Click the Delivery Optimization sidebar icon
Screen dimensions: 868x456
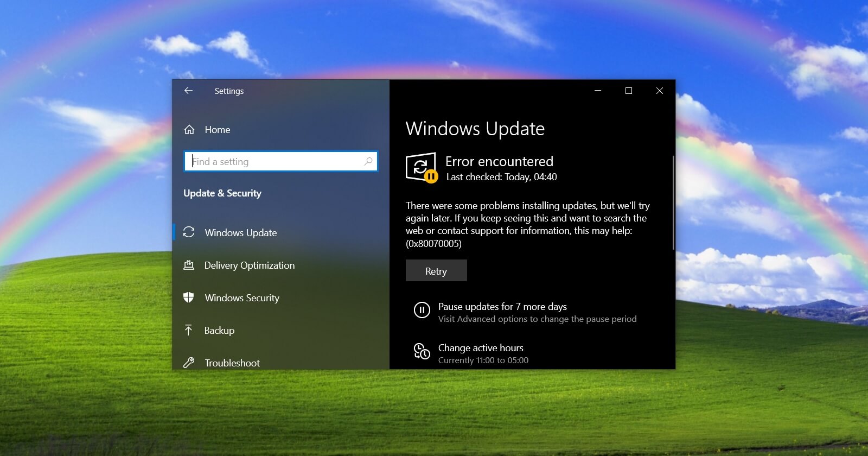tap(189, 265)
